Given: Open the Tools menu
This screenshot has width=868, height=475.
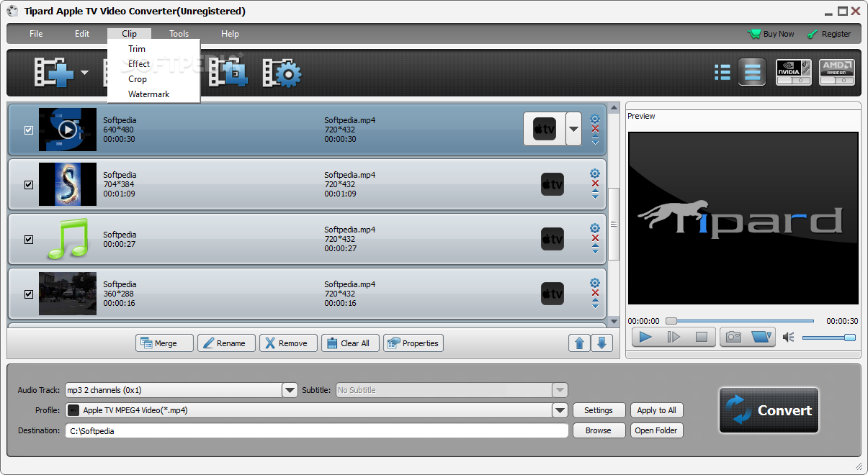Looking at the screenshot, I should [179, 34].
